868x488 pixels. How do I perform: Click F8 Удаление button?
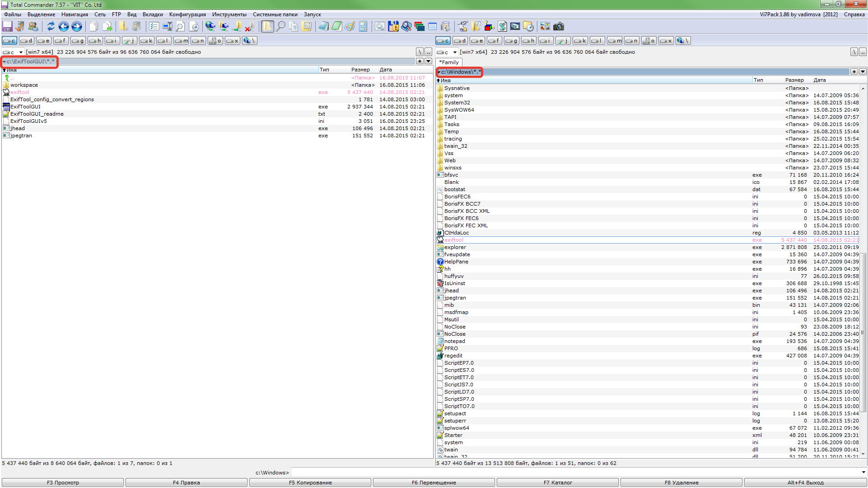(x=681, y=483)
